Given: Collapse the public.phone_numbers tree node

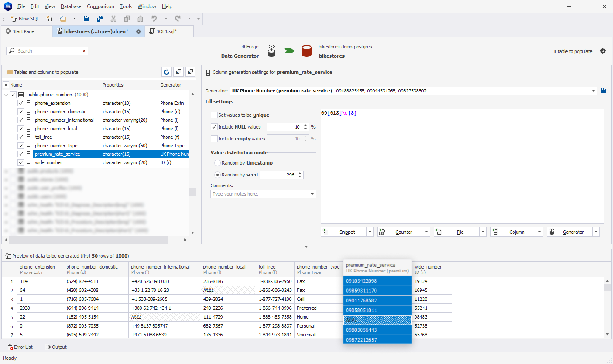Looking at the screenshot, I should [6, 95].
